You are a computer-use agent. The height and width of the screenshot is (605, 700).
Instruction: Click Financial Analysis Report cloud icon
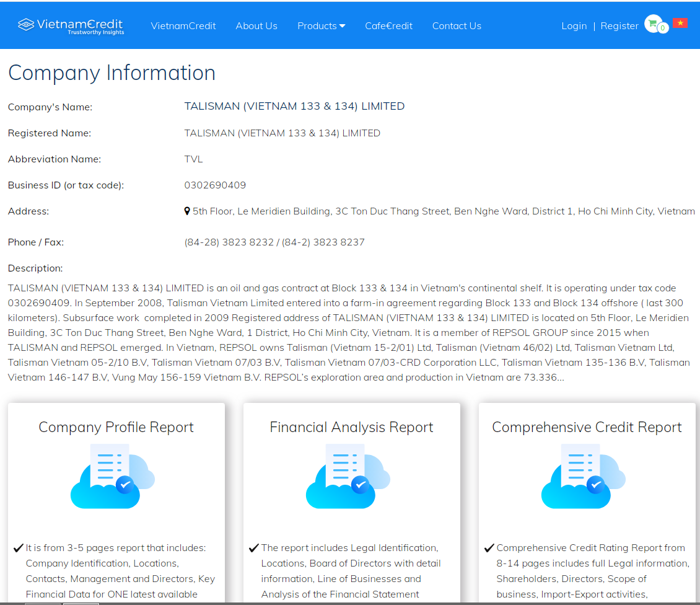click(x=348, y=476)
